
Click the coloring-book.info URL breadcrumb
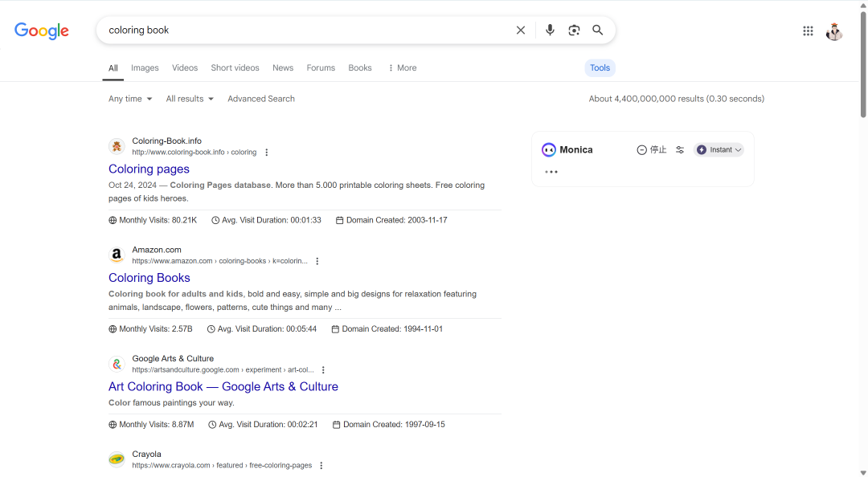coord(194,153)
